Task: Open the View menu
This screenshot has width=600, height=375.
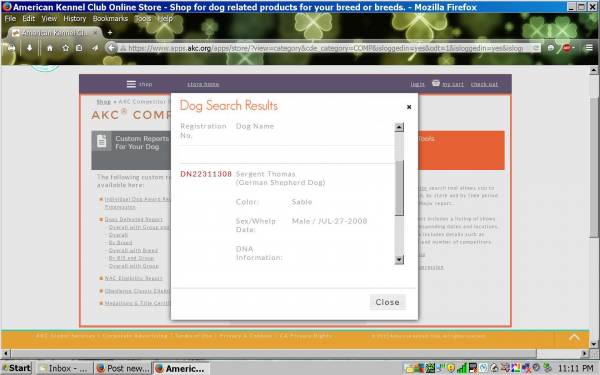Action: (49, 18)
